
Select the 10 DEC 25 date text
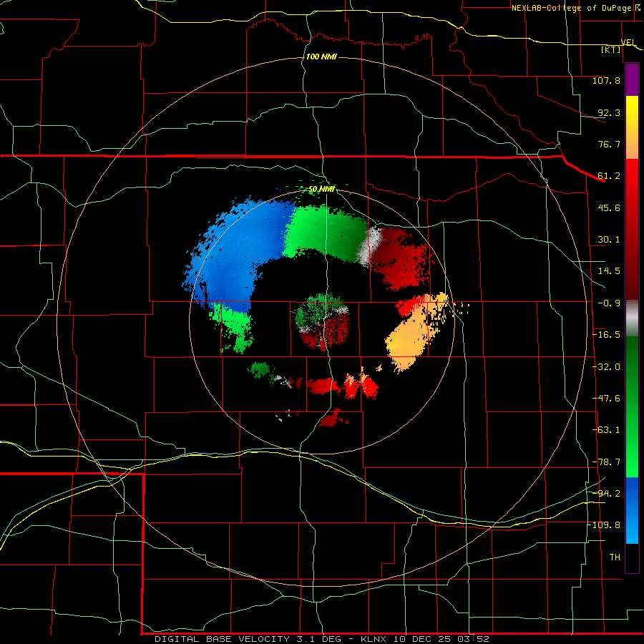click(x=421, y=639)
